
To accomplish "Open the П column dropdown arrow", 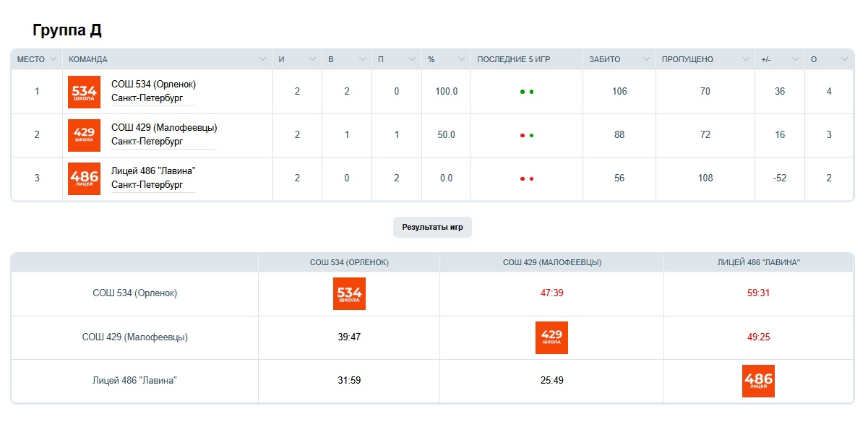I will pyautogui.click(x=412, y=59).
